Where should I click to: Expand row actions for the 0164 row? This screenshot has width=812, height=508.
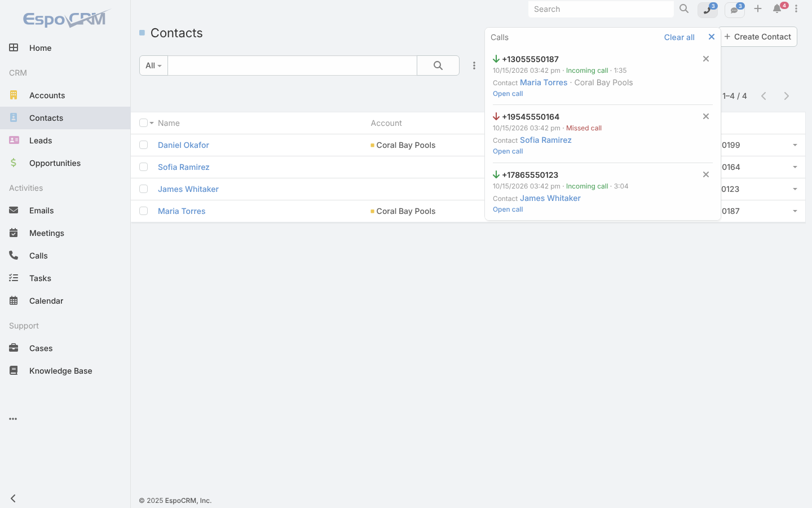point(795,167)
